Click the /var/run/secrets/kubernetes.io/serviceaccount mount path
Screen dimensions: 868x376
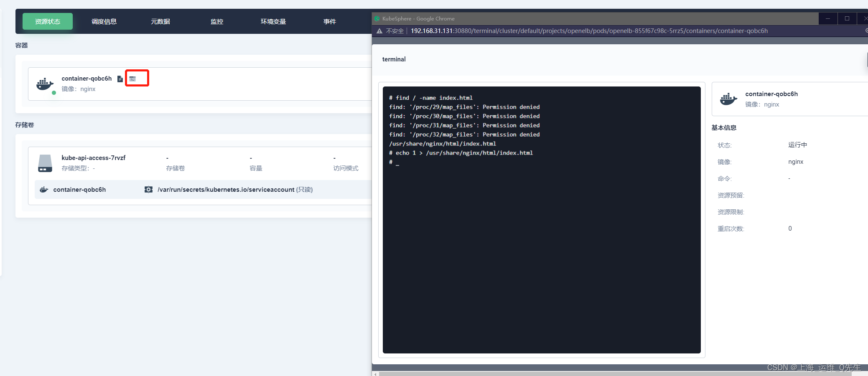pyautogui.click(x=226, y=190)
